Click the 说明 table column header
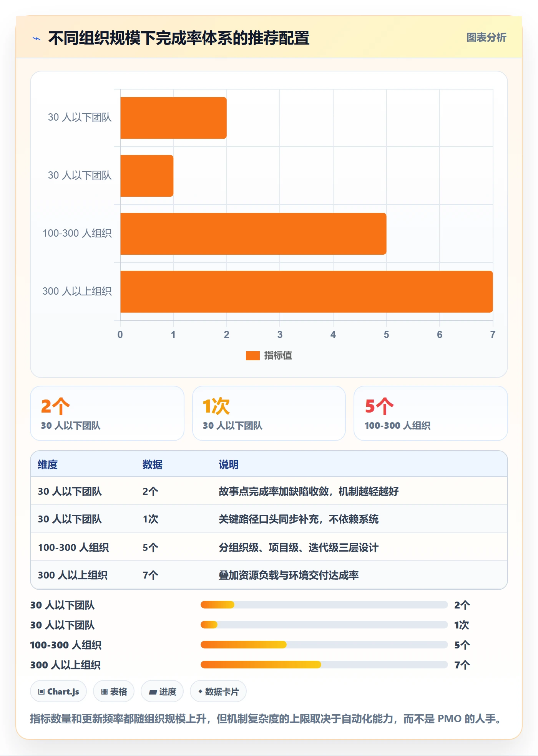Viewport: 538px width, 756px height. pos(229,464)
